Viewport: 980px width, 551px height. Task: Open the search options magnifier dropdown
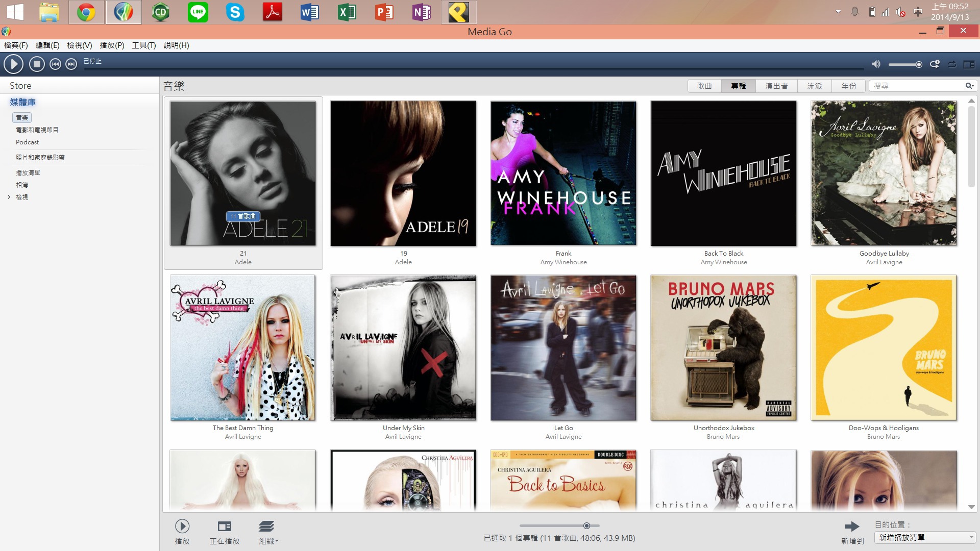point(969,86)
